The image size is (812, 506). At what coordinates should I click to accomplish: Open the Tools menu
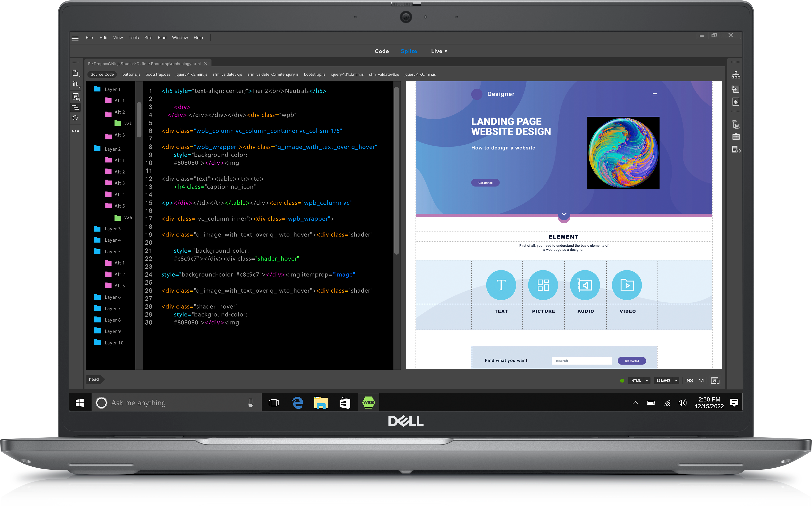pos(133,37)
